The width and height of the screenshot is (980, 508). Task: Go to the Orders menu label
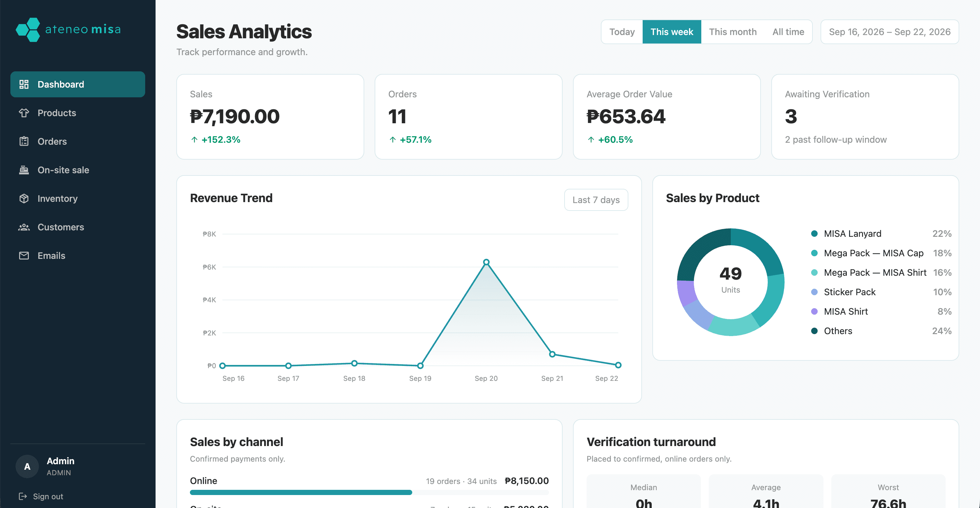click(x=52, y=141)
